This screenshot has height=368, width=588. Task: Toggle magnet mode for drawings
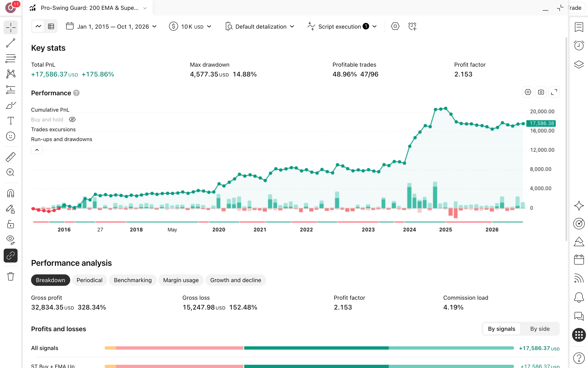click(10, 193)
